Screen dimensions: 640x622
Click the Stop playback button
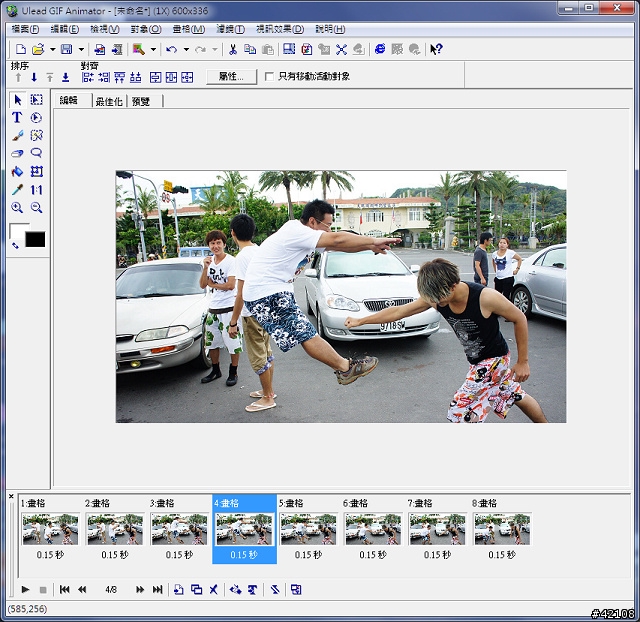point(43,590)
